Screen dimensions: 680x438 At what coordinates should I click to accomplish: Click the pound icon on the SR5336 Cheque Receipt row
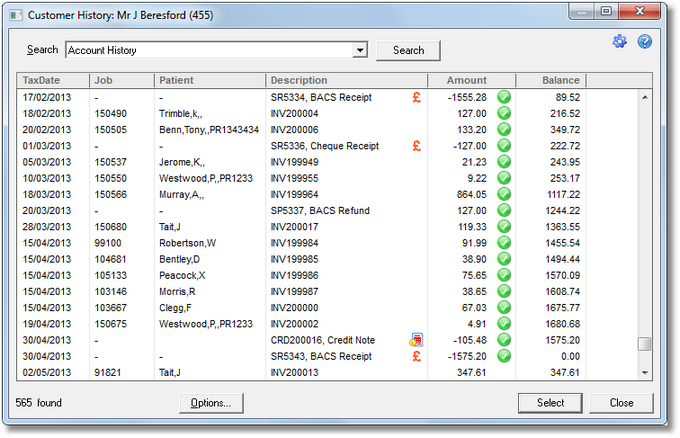(x=416, y=146)
